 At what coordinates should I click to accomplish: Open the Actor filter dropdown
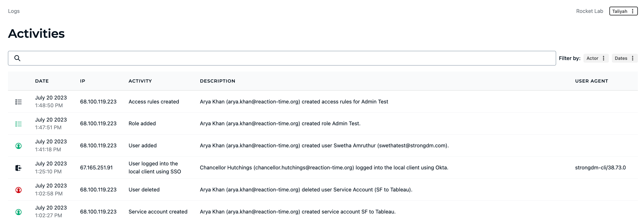pyautogui.click(x=596, y=58)
